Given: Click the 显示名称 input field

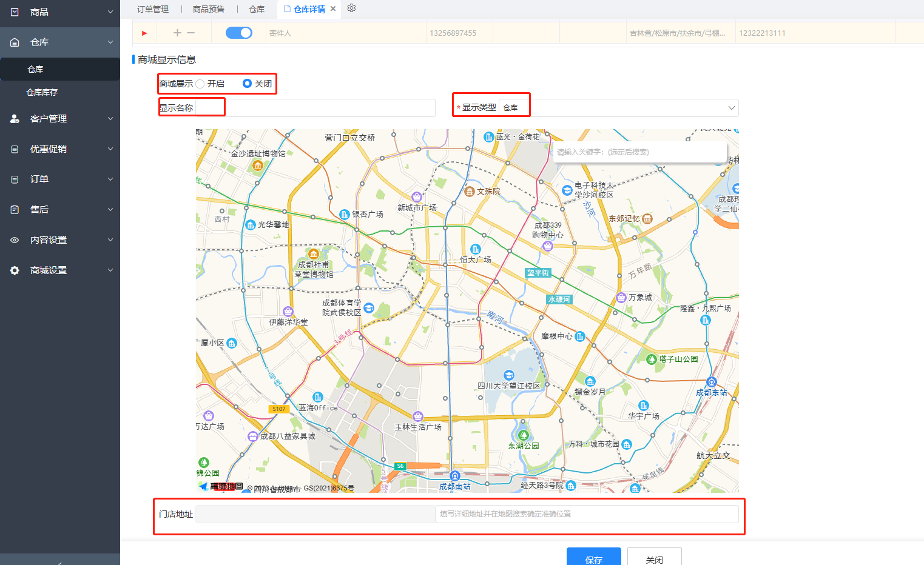Looking at the screenshot, I should coord(315,108).
